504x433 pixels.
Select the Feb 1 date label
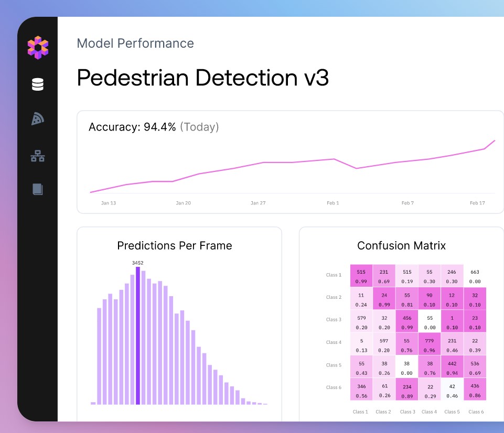(x=333, y=203)
